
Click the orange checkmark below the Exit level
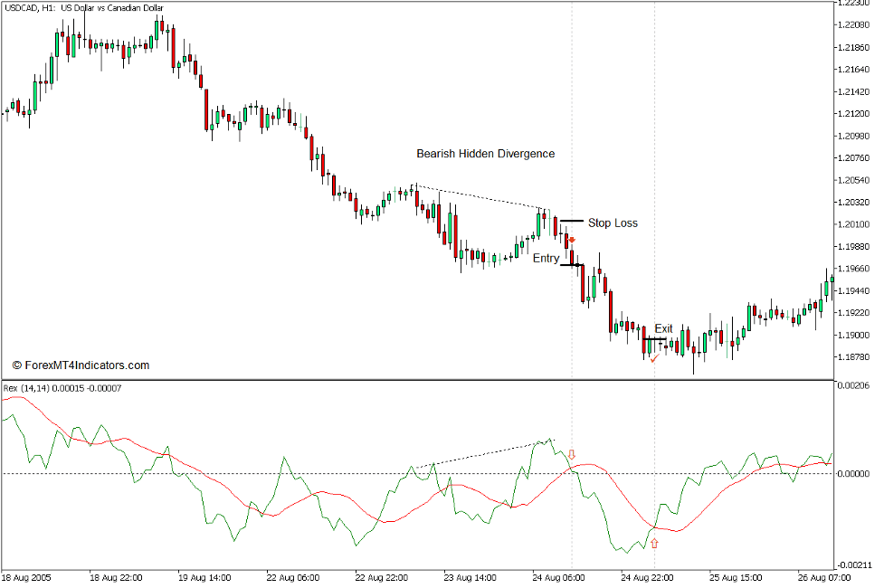(654, 359)
